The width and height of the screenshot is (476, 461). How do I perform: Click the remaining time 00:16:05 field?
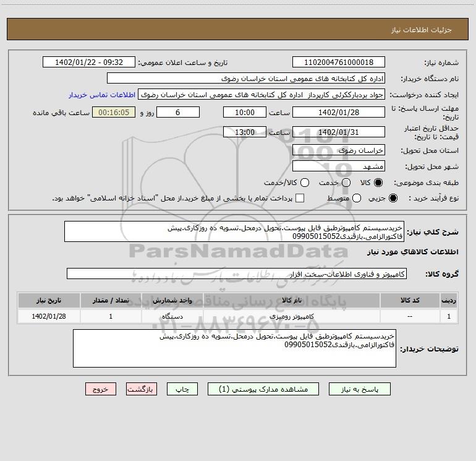[x=114, y=113]
